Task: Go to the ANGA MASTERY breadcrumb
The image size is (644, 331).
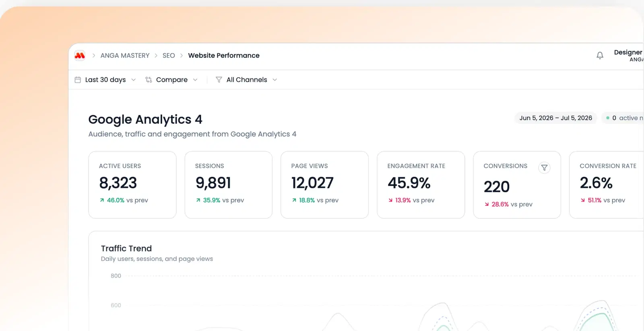Action: (x=125, y=56)
